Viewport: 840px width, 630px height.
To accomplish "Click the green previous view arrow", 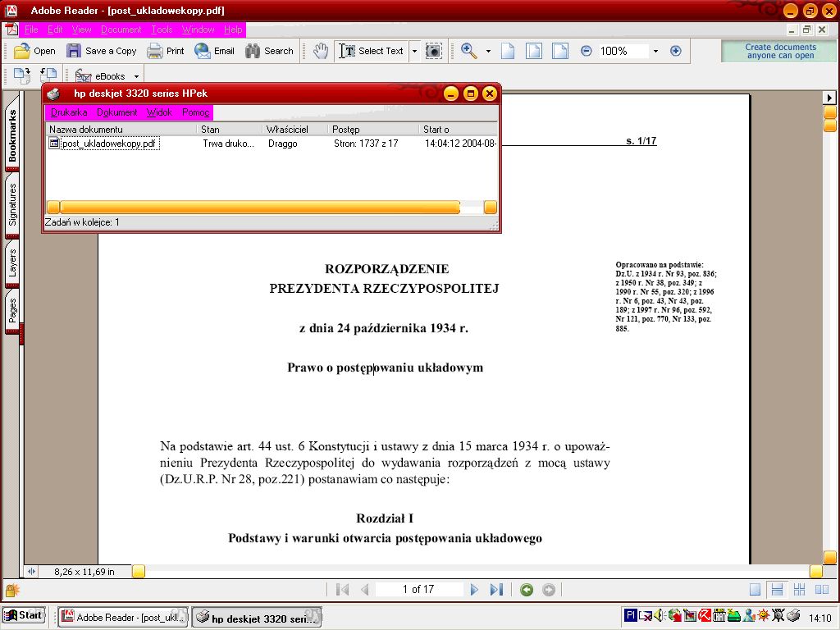I will point(527,590).
